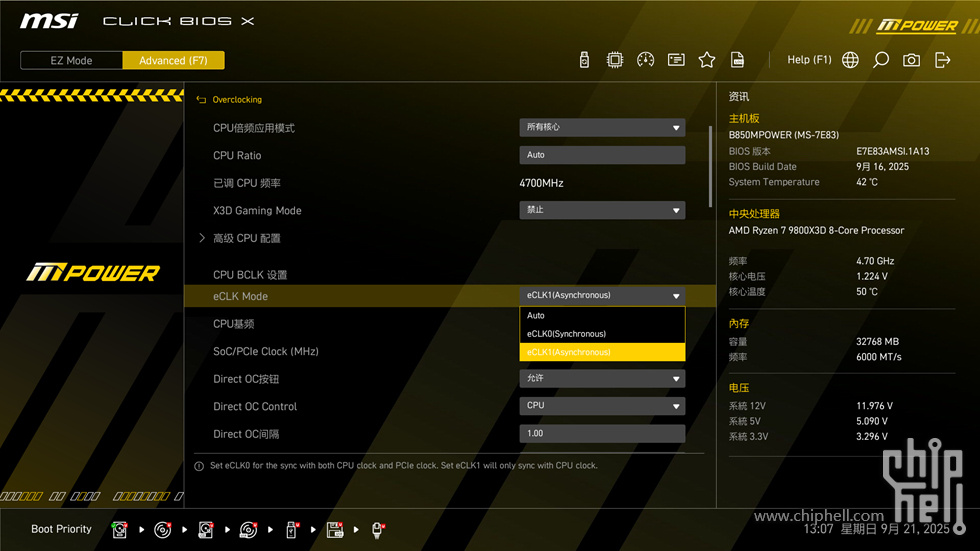Choose eCLK1(Asynchronous) highlighted option
Screen dimensions: 980x551
(x=602, y=352)
